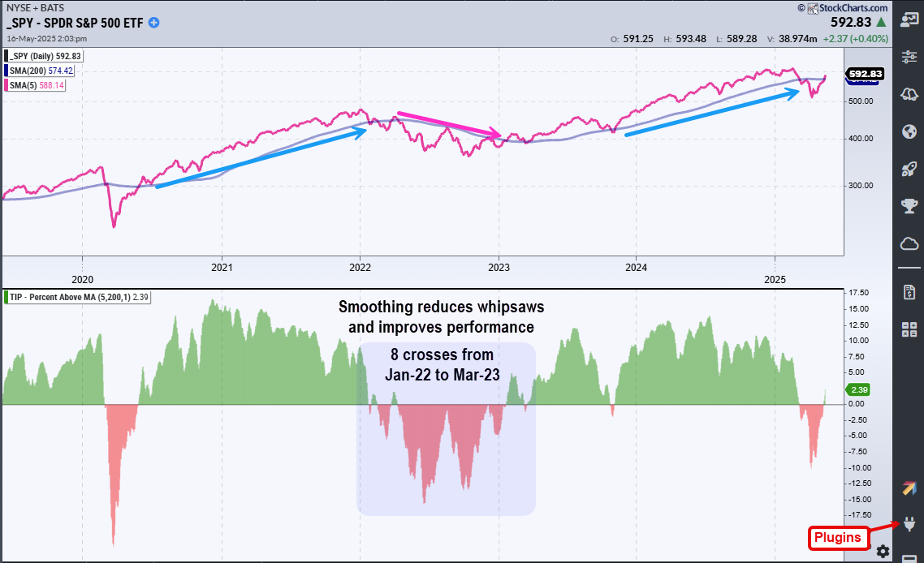Select the SMA(5) legend label
Viewport: 924px width, 563px height.
pos(36,85)
